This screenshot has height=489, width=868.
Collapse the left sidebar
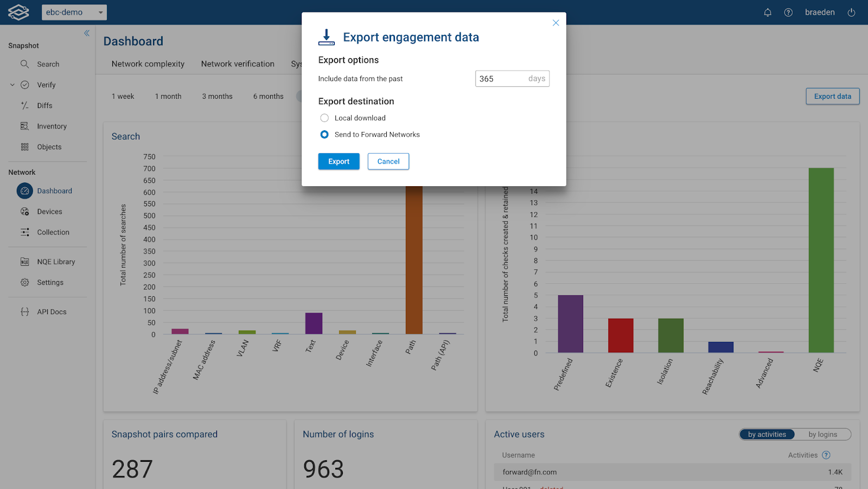(x=86, y=33)
